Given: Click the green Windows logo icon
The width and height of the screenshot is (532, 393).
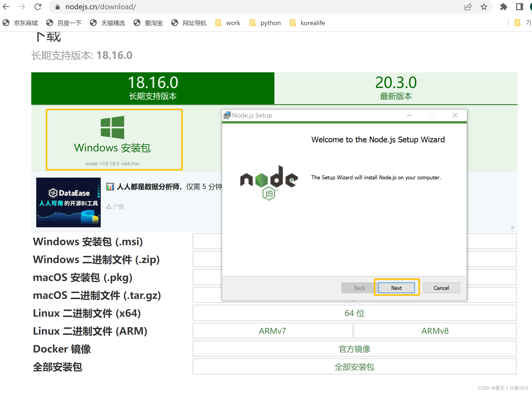Looking at the screenshot, I should click(x=112, y=127).
